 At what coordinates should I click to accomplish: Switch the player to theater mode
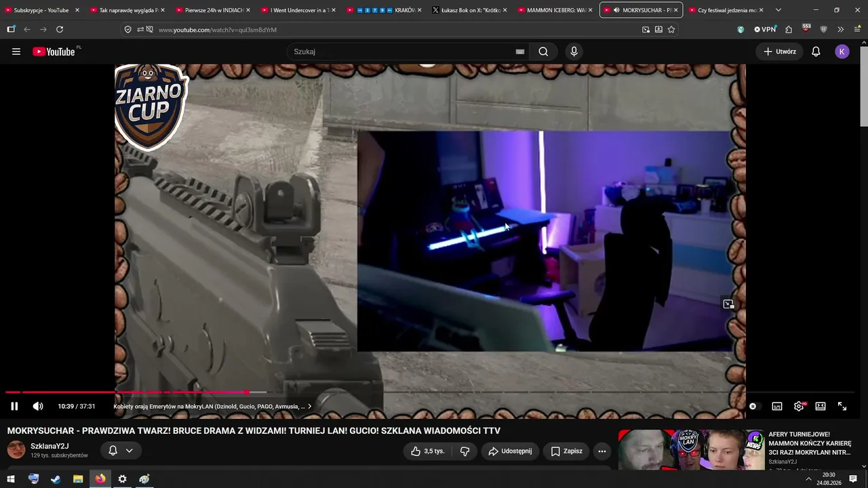(821, 407)
